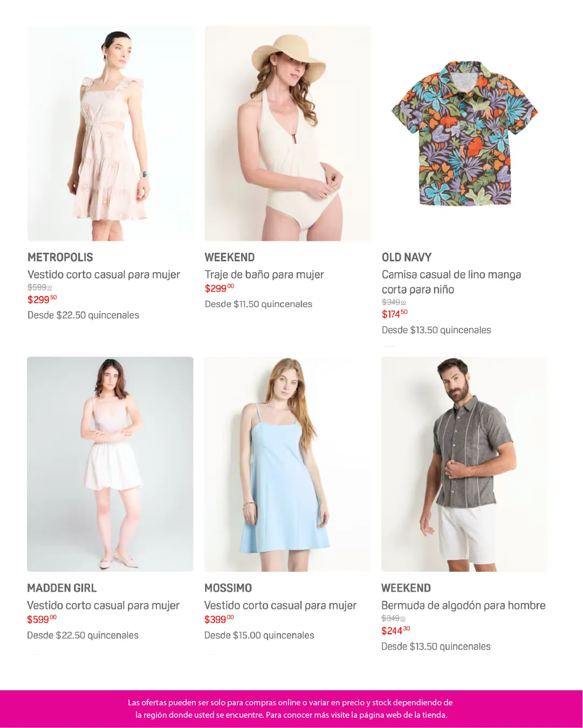The height and width of the screenshot is (728, 583).
Task: Click the METROPOLIS brand name
Action: tap(60, 258)
